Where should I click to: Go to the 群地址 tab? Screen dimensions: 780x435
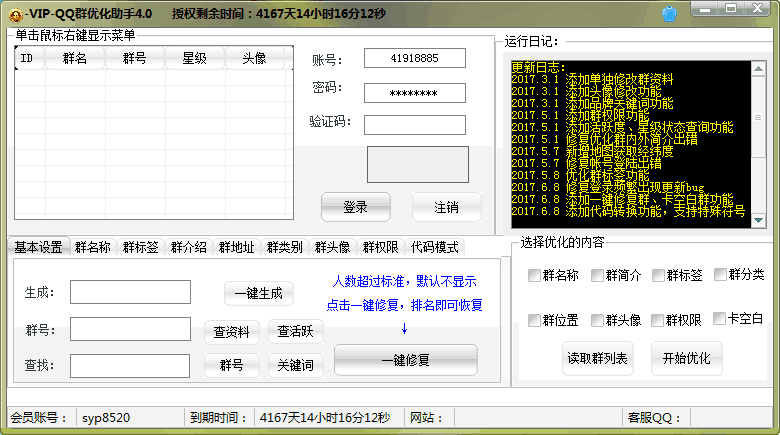tap(236, 247)
